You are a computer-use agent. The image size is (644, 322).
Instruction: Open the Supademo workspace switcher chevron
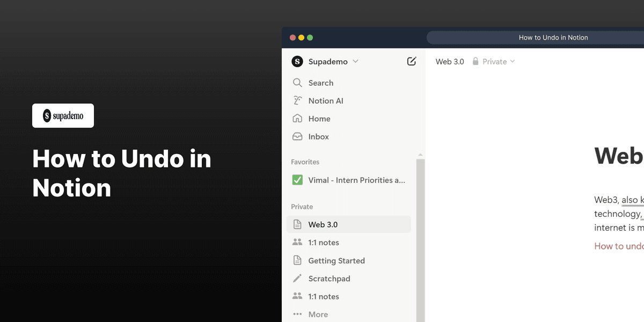(x=355, y=61)
